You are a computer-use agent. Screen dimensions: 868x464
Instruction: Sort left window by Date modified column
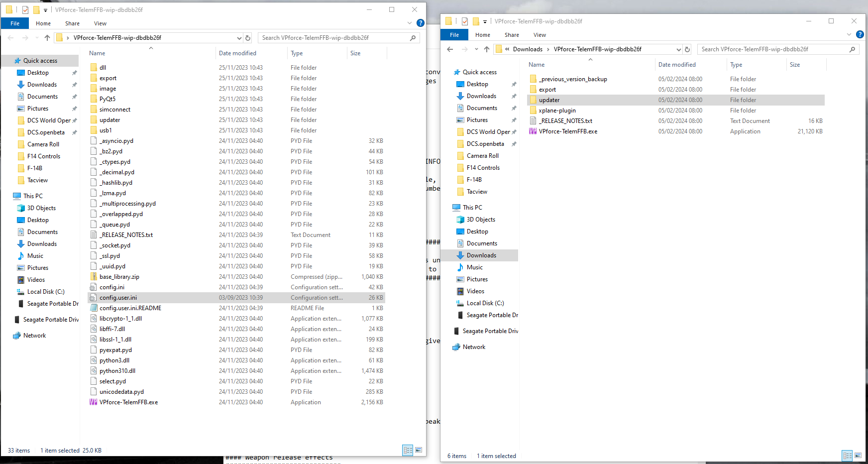(237, 53)
